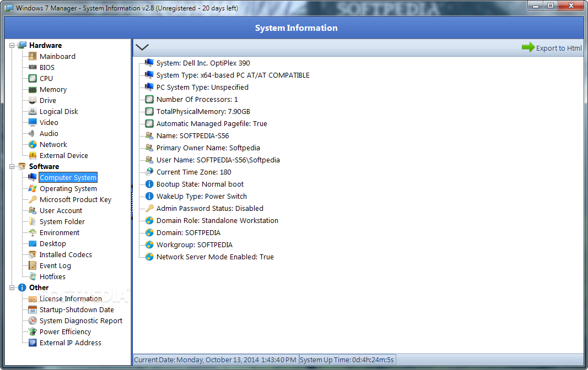Viewport: 588px width, 370px height.
Task: Select 'Bootup State: Normal boot' row
Action: 200,184
